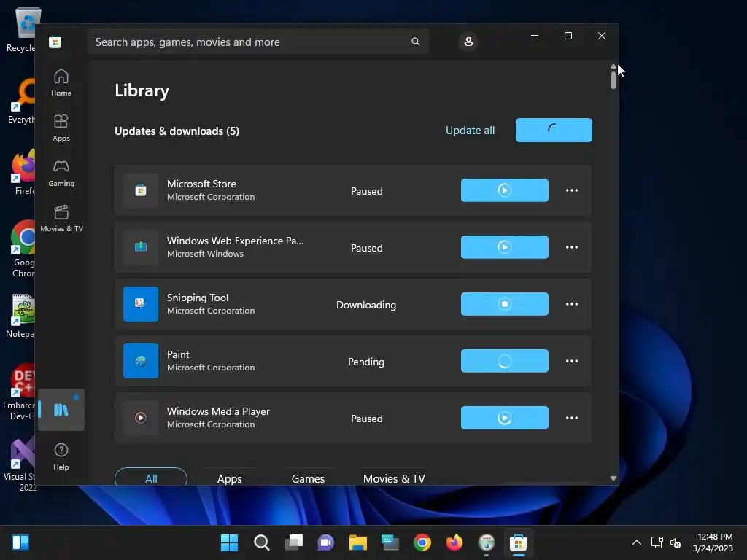747x560 pixels.
Task: Open taskbar Search
Action: point(262,542)
